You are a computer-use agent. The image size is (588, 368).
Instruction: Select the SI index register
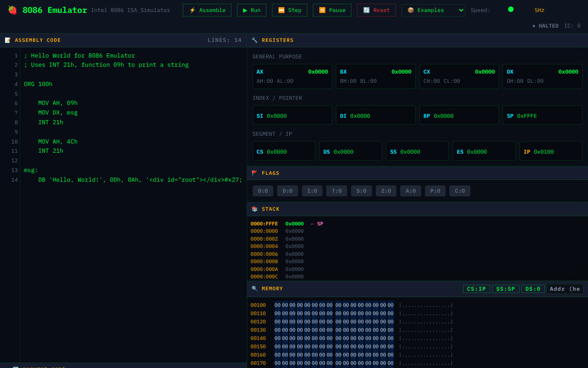(x=292, y=115)
